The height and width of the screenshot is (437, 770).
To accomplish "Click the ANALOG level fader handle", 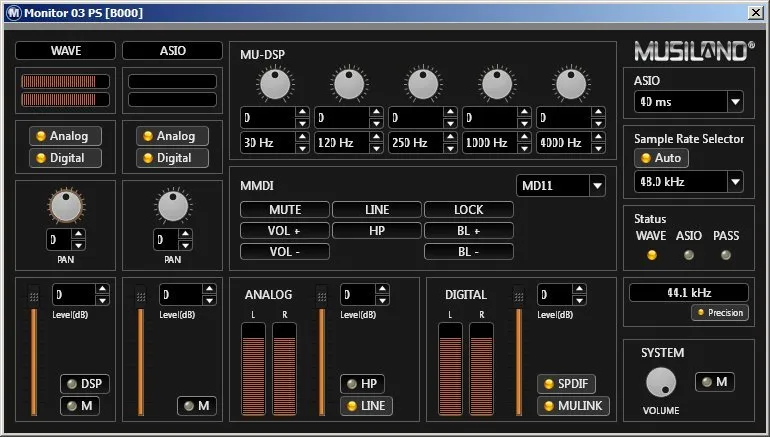I will [x=322, y=297].
